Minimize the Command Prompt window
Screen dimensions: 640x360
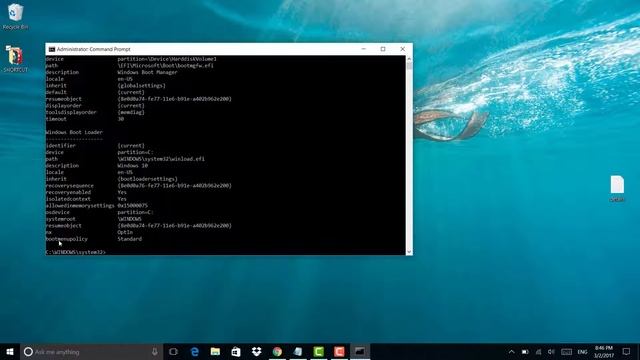[x=364, y=49]
